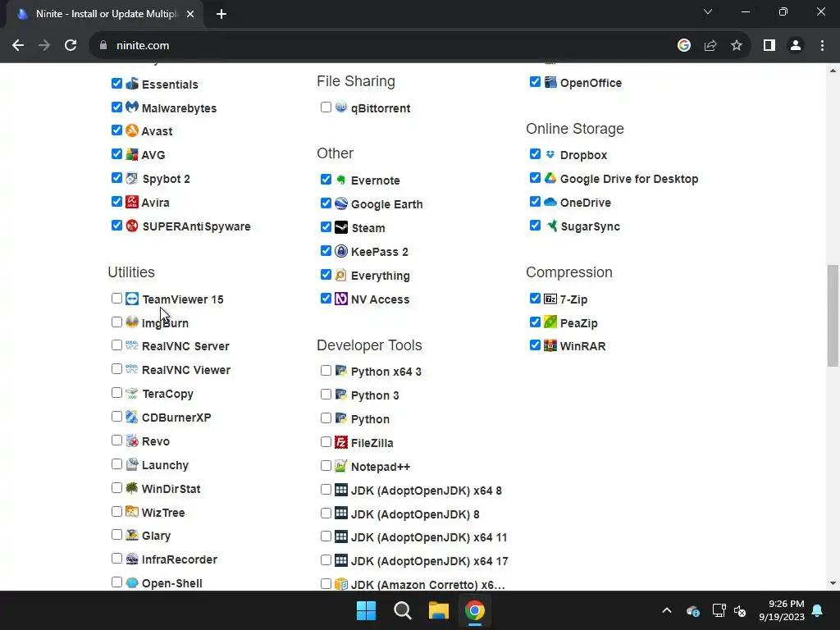Click the Google icon in address bar
840x630 pixels.
click(x=683, y=45)
